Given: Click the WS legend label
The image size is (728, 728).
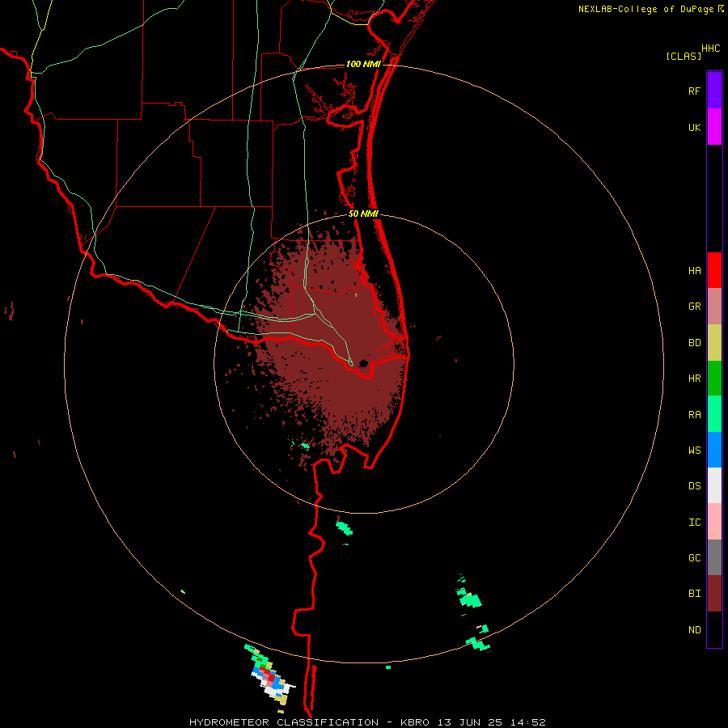Looking at the screenshot, I should click(694, 451).
